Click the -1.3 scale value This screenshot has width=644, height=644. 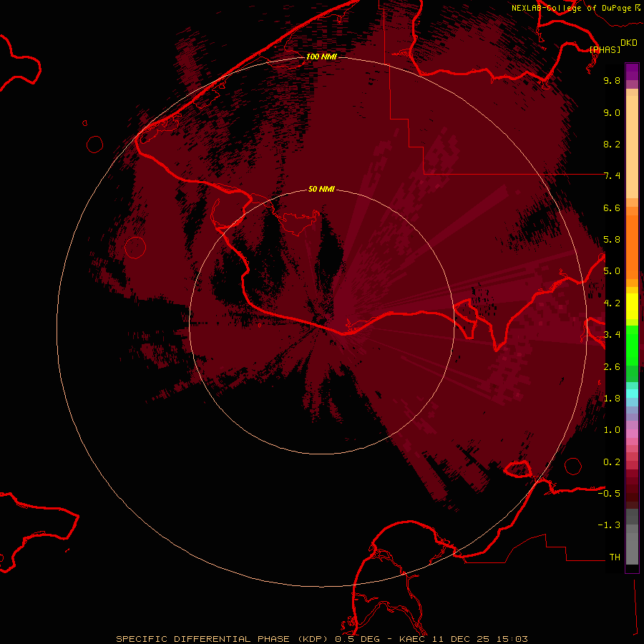(609, 525)
